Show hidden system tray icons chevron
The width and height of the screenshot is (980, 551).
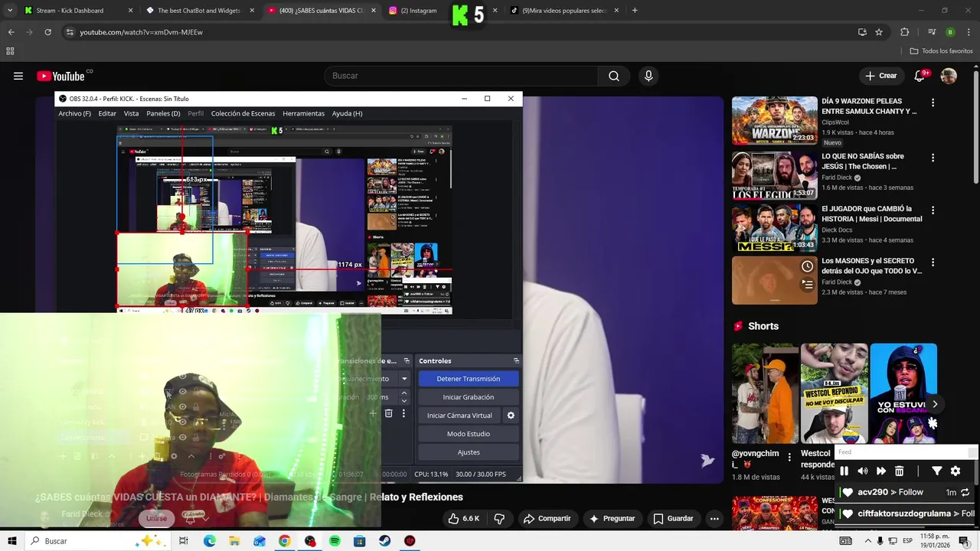[868, 541]
